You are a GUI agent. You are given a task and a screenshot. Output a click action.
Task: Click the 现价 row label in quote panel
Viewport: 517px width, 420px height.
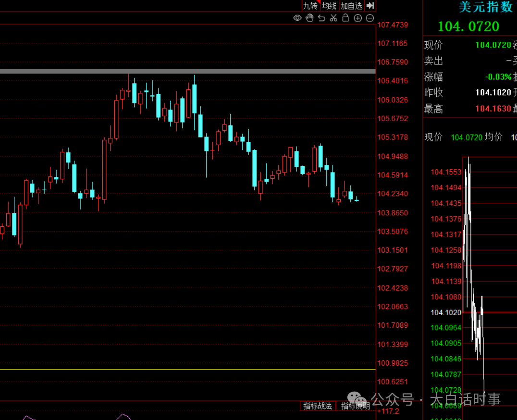[433, 45]
